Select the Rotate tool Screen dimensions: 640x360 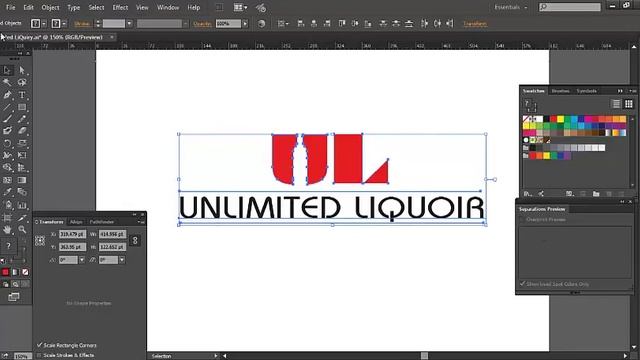(7, 143)
